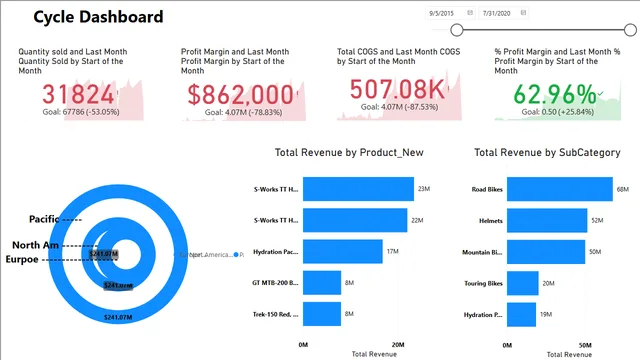This screenshot has height=360, width=640.
Task: Click the end date field showing 7/31/2020
Action: coord(504,13)
